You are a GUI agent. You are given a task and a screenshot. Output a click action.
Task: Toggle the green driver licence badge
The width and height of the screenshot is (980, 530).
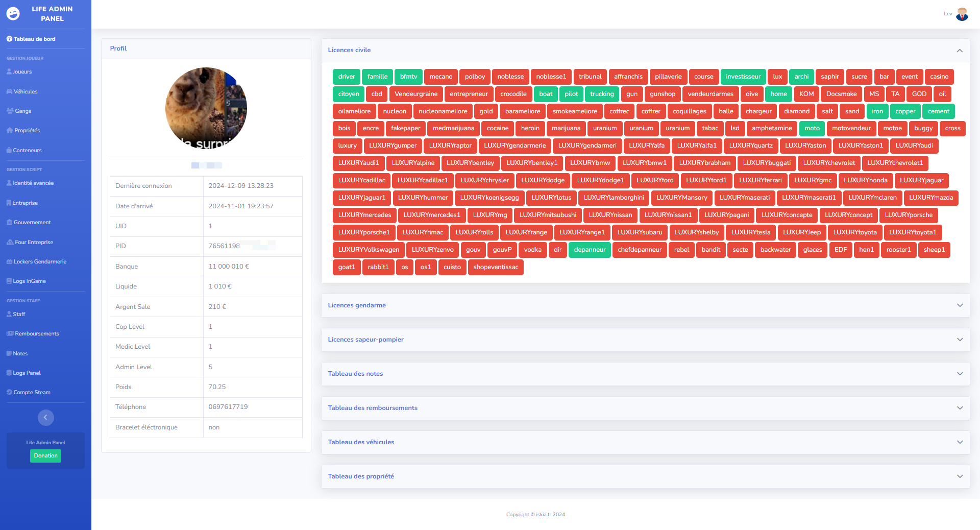click(x=347, y=77)
